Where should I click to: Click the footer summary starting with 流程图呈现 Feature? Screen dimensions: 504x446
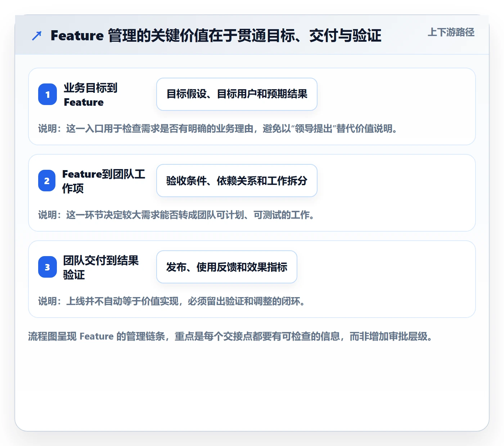(230, 336)
